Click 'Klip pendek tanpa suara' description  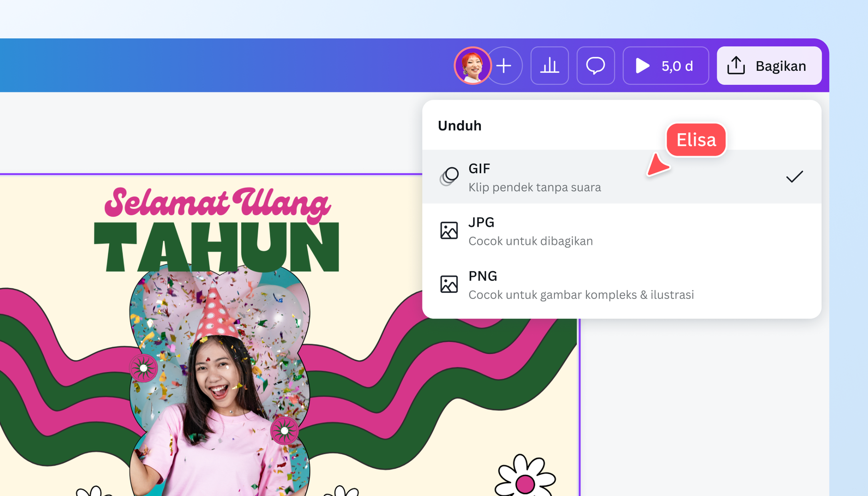pyautogui.click(x=534, y=187)
